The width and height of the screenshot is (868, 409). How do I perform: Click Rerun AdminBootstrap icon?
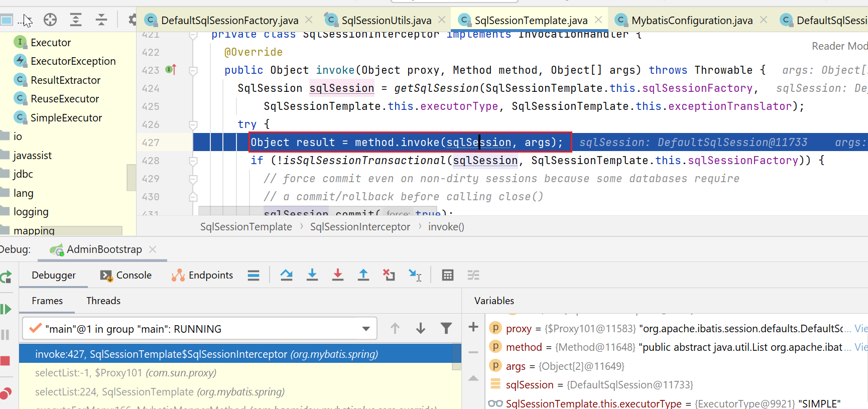tap(6, 277)
